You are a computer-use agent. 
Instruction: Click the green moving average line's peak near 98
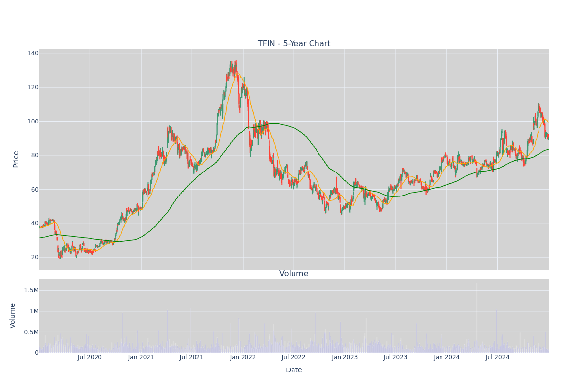(x=274, y=123)
